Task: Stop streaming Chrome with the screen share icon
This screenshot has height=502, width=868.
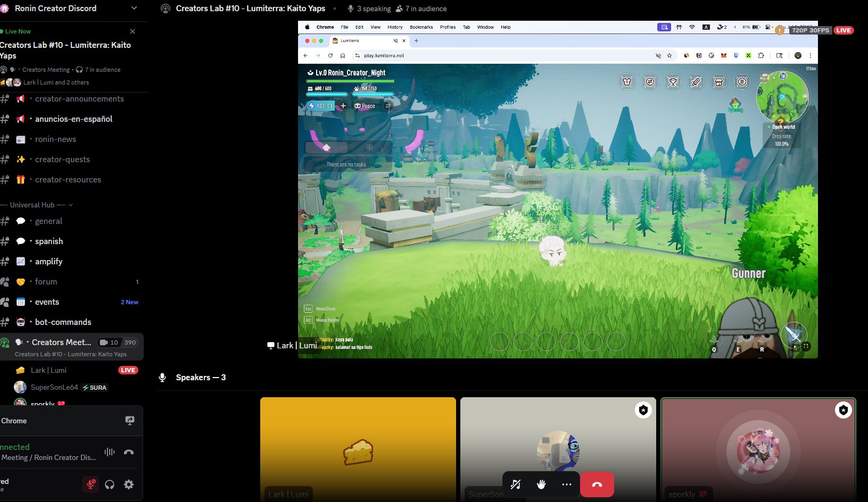Action: point(129,421)
